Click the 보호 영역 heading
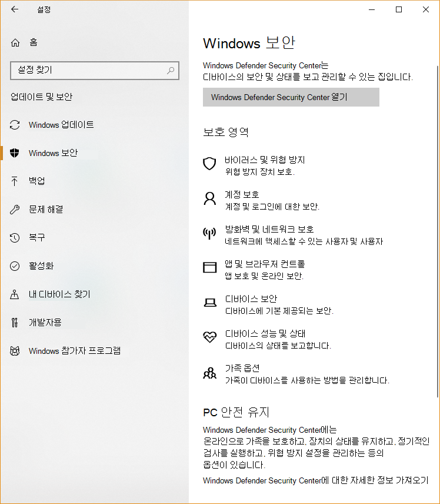This screenshot has height=504, width=440. (x=226, y=132)
